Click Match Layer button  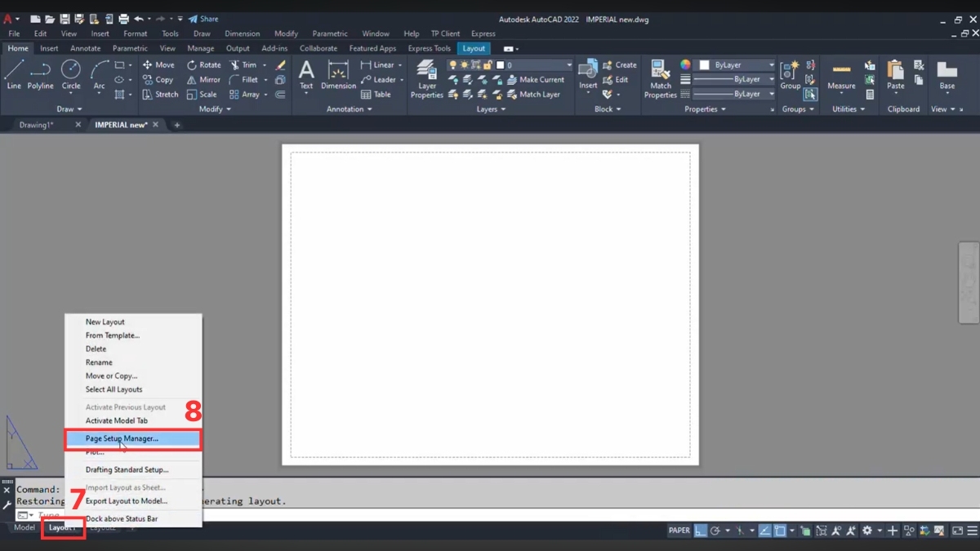point(533,94)
